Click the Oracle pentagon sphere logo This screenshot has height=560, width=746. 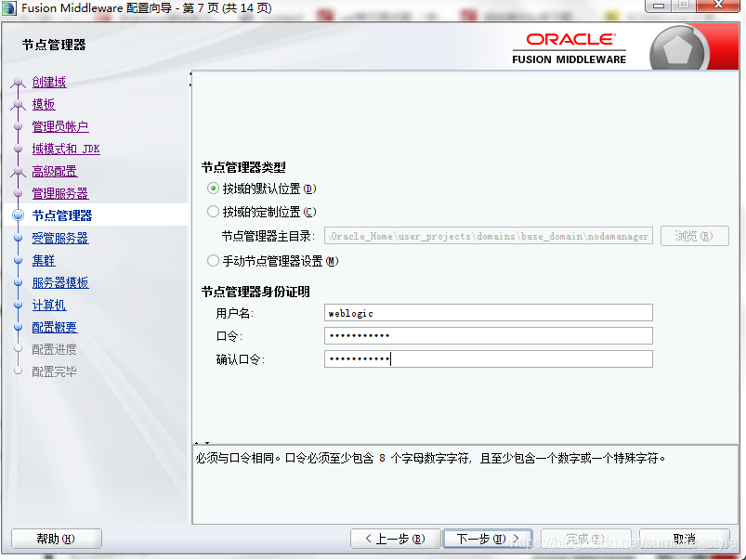[677, 50]
